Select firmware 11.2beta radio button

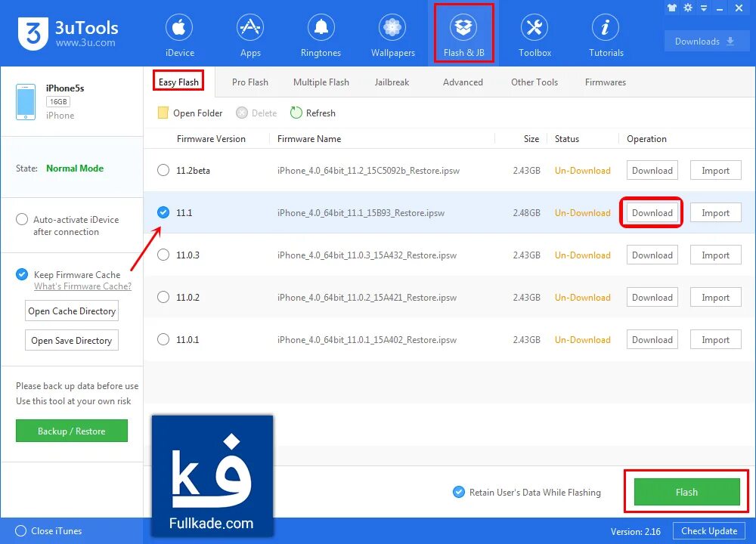click(163, 170)
